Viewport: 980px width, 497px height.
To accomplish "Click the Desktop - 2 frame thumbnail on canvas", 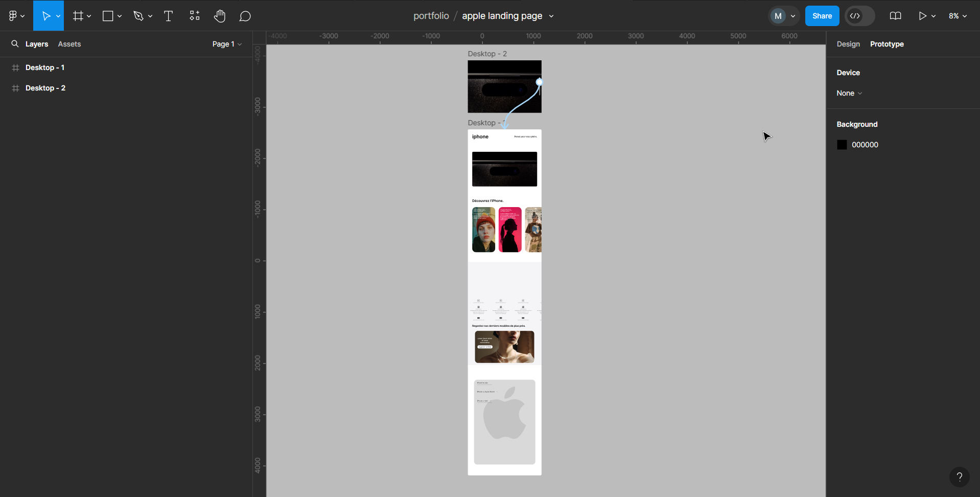I will (x=504, y=86).
